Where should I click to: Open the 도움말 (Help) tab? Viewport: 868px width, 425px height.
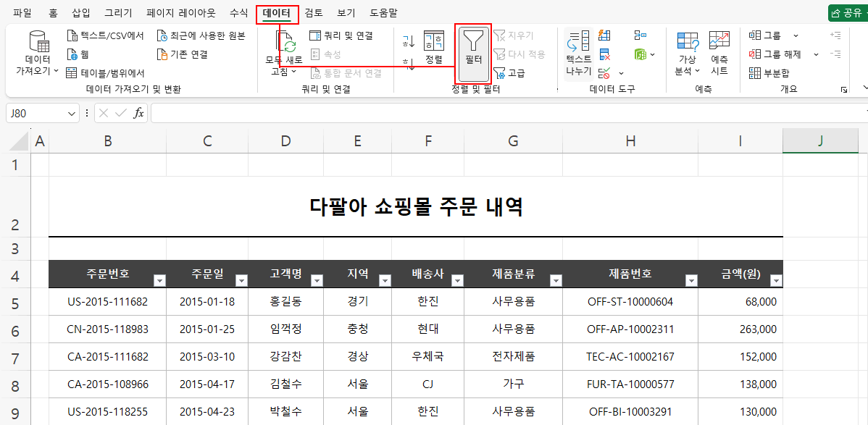tap(383, 13)
